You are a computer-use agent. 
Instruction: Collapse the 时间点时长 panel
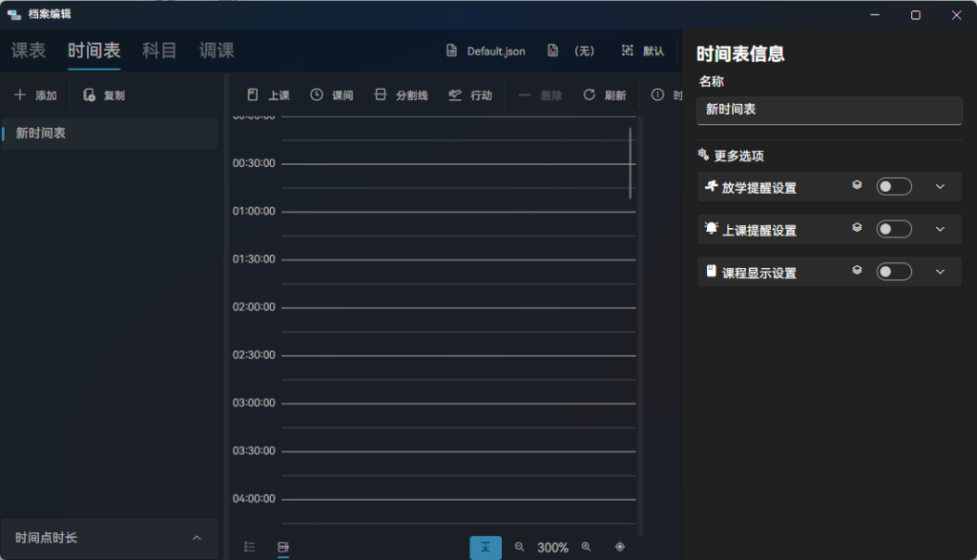[196, 537]
